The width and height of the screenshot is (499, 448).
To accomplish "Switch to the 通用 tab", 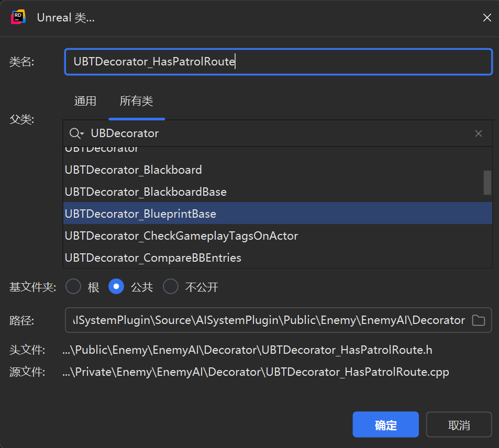I will pos(85,101).
